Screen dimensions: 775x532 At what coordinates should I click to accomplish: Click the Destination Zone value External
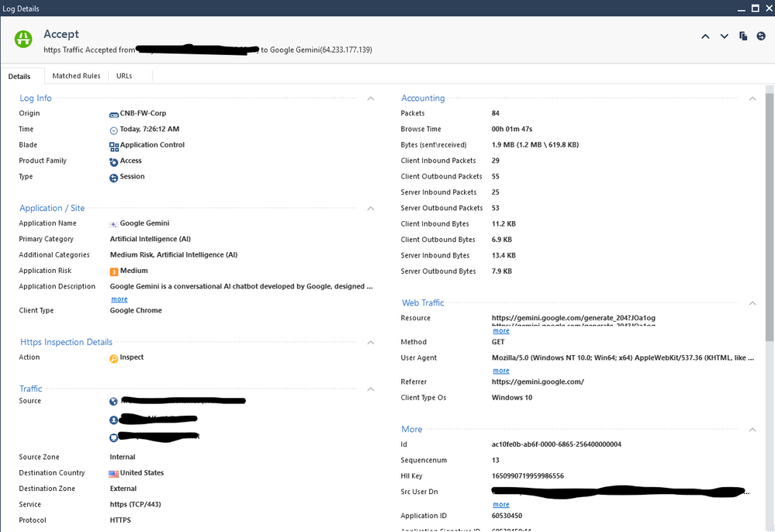[123, 489]
